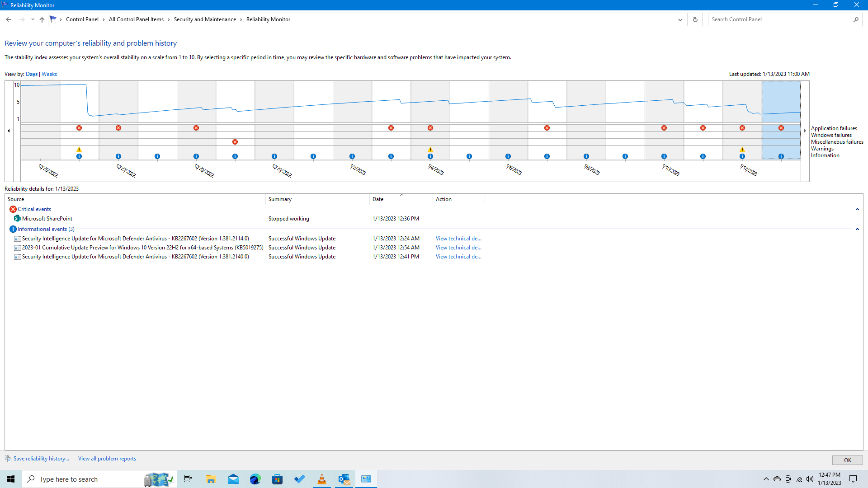868x488 pixels.
Task: Select the information icon on 1/5/2023
Action: click(x=469, y=156)
